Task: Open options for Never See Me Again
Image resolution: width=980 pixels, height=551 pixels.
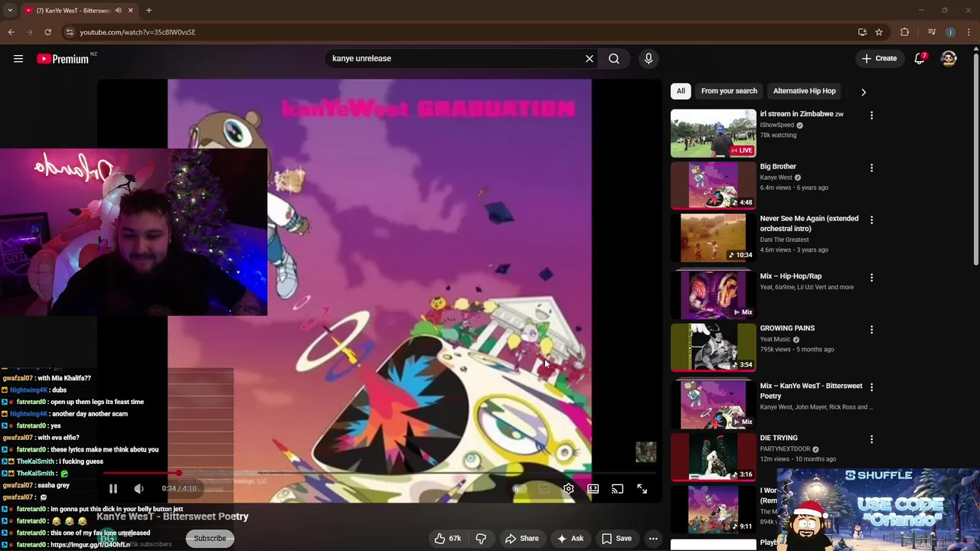Action: [x=871, y=220]
